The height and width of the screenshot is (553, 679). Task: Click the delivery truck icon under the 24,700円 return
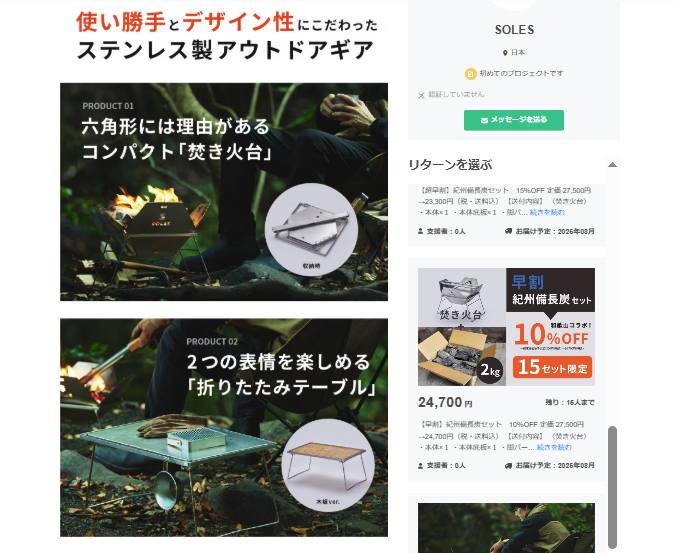point(508,466)
